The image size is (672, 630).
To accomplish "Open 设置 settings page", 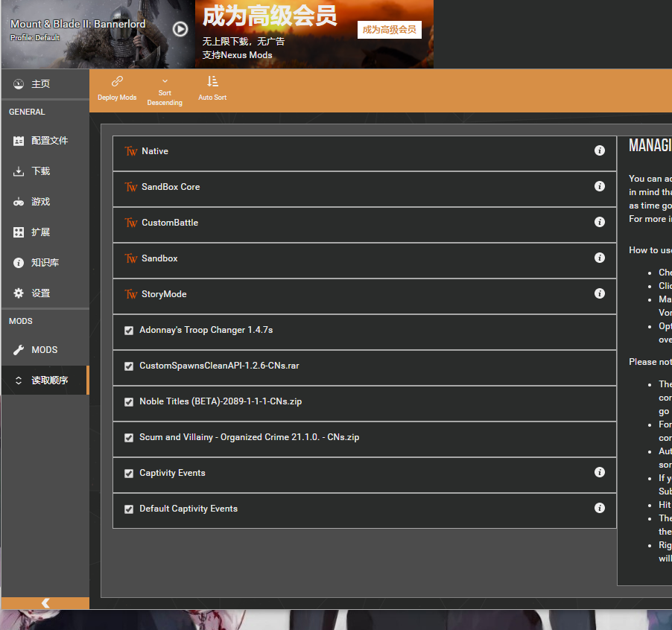I will pyautogui.click(x=45, y=293).
